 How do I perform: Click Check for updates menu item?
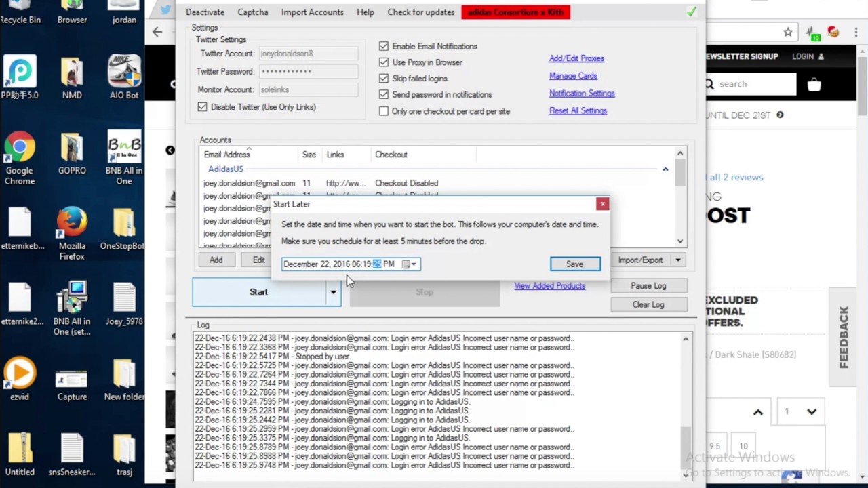pyautogui.click(x=420, y=12)
